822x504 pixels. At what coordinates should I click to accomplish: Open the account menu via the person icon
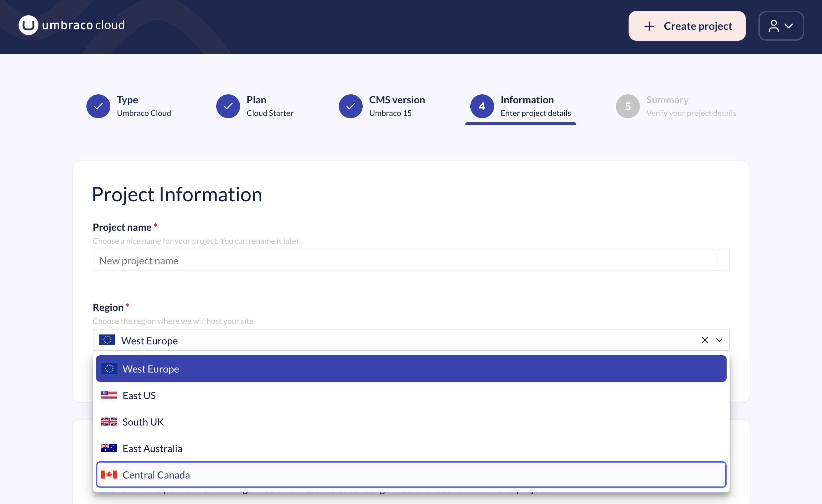click(x=774, y=26)
